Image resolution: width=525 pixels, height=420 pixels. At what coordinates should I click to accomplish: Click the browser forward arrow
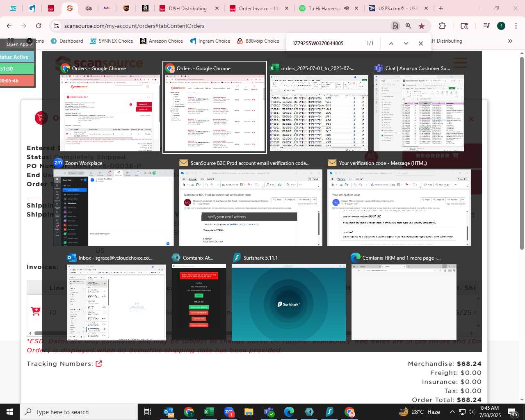24,26
